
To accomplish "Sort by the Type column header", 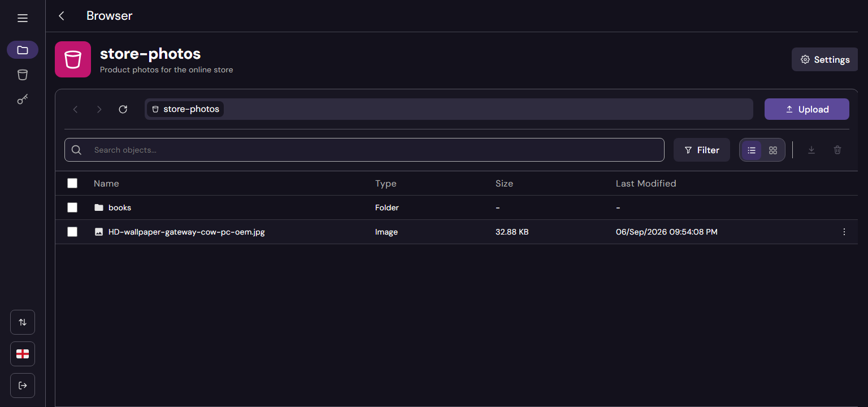I will [386, 183].
